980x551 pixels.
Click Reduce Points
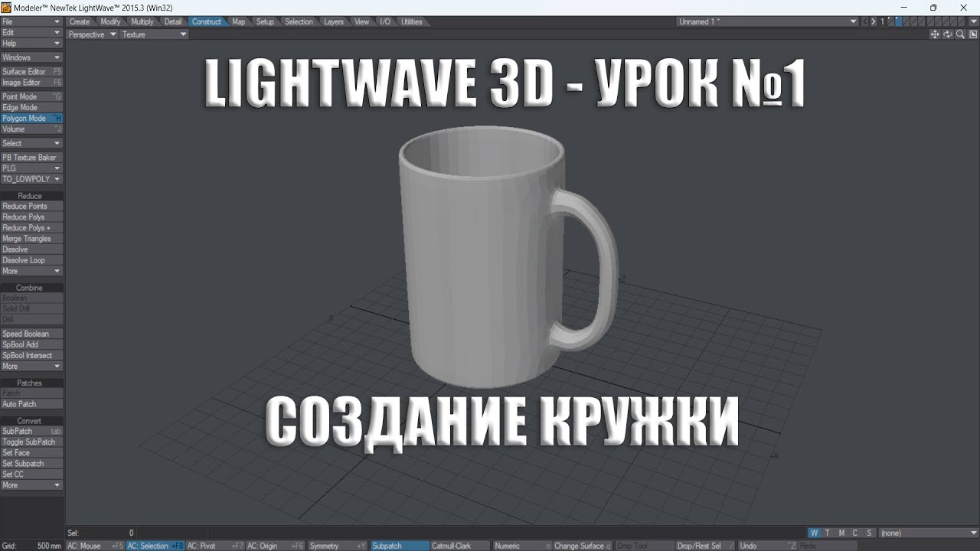pyautogui.click(x=31, y=206)
